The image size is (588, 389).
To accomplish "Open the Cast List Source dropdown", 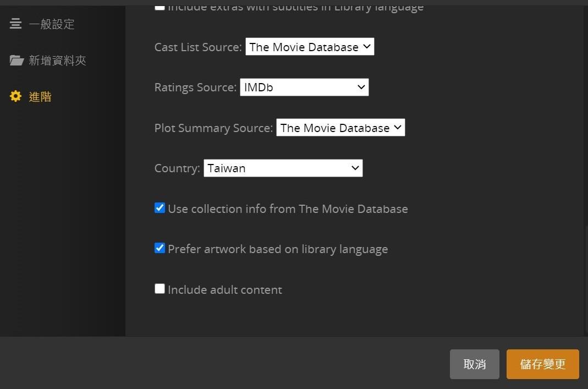I will point(310,47).
